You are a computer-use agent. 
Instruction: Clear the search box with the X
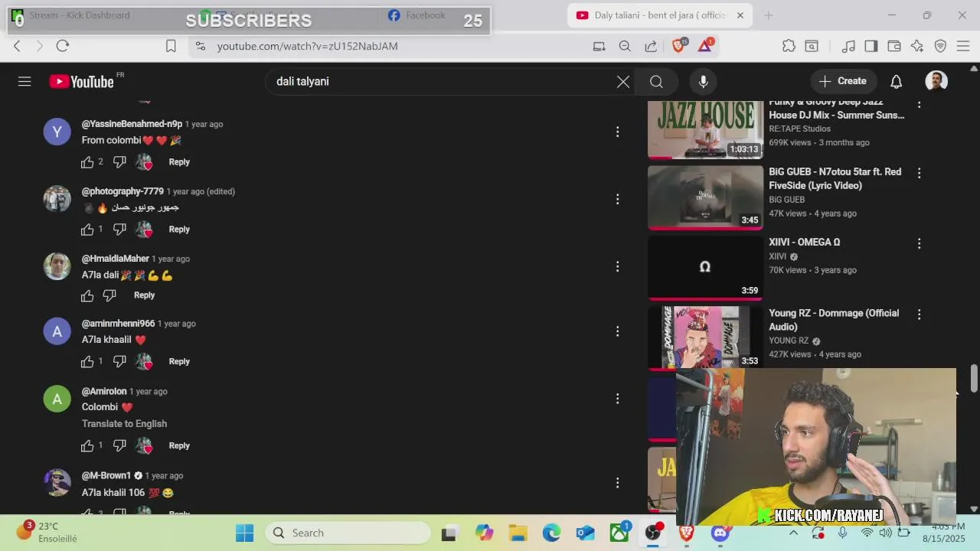[623, 81]
